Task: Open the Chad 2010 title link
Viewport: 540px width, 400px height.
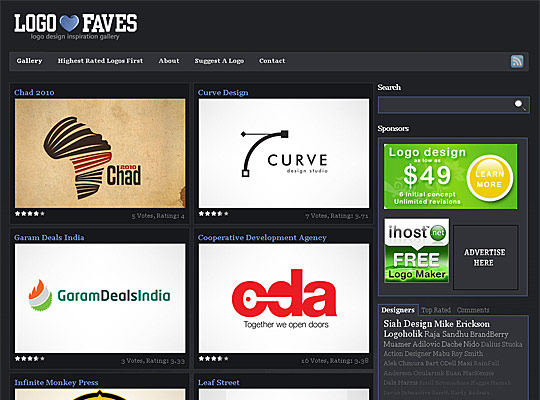Action: tap(34, 92)
